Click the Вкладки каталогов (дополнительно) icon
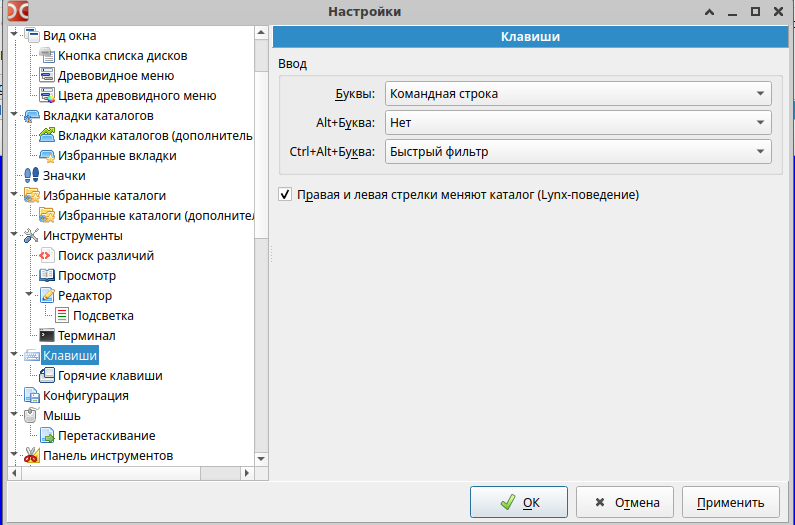The width and height of the screenshot is (795, 525). click(x=47, y=135)
